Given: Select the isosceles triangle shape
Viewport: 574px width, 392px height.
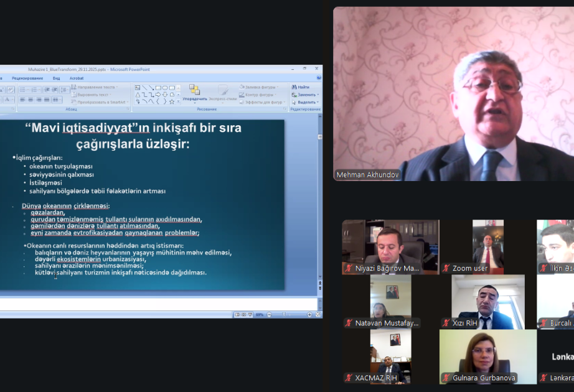Looking at the screenshot, I should [x=138, y=95].
